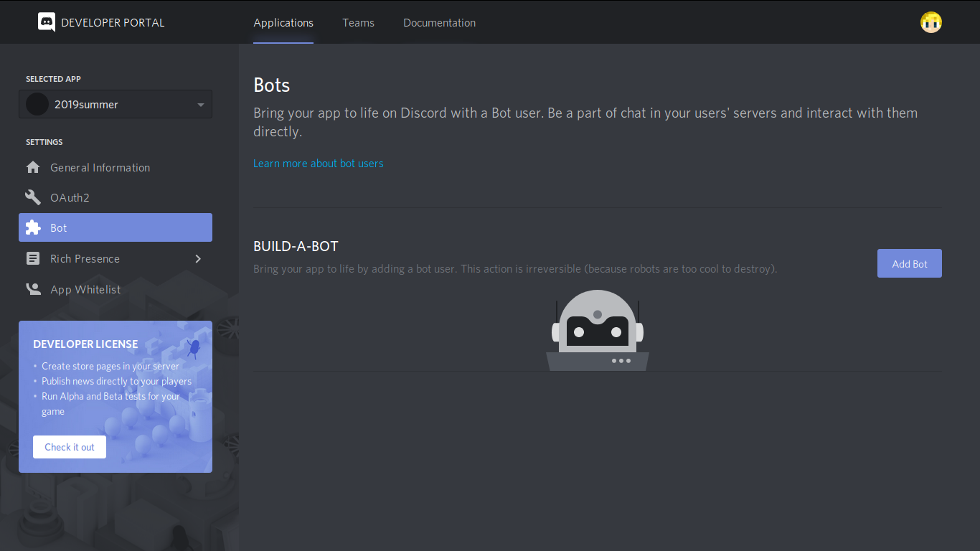Expand the Rich Presence chevron
This screenshot has width=980, height=551.
pos(198,258)
